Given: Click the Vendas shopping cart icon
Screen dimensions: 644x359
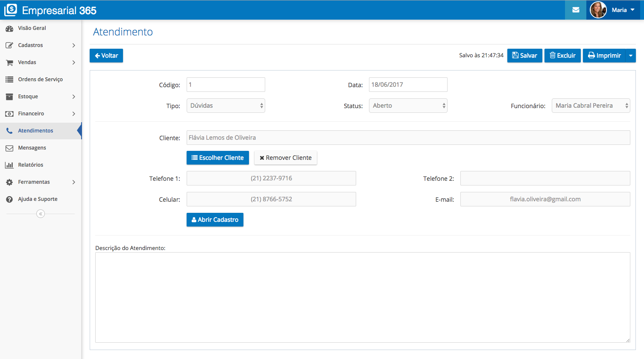Looking at the screenshot, I should tap(9, 62).
